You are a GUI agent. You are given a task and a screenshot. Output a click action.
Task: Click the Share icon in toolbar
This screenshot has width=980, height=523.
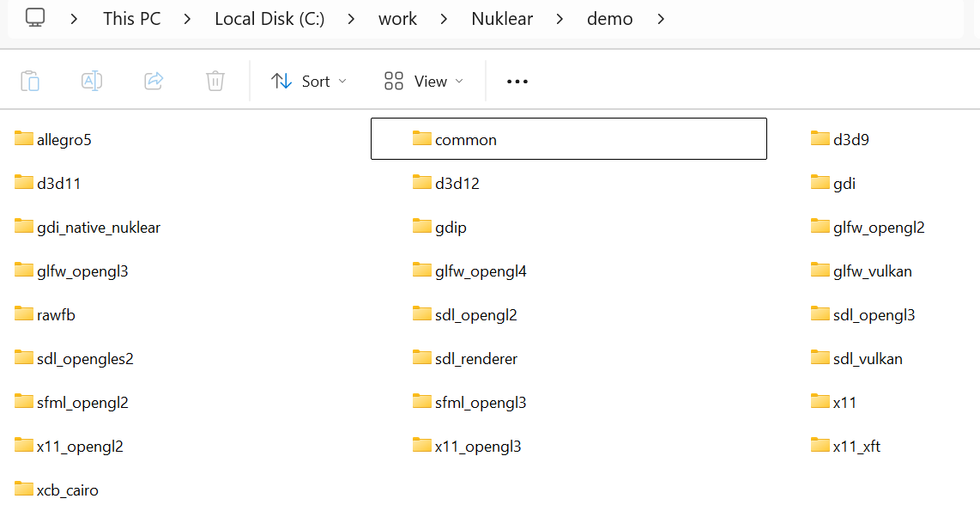coord(154,81)
